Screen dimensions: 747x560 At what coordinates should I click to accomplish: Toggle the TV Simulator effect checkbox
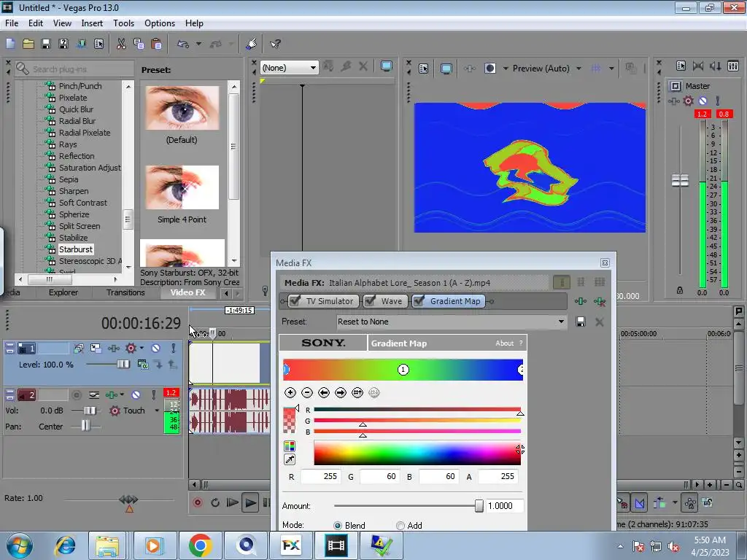pyautogui.click(x=296, y=301)
